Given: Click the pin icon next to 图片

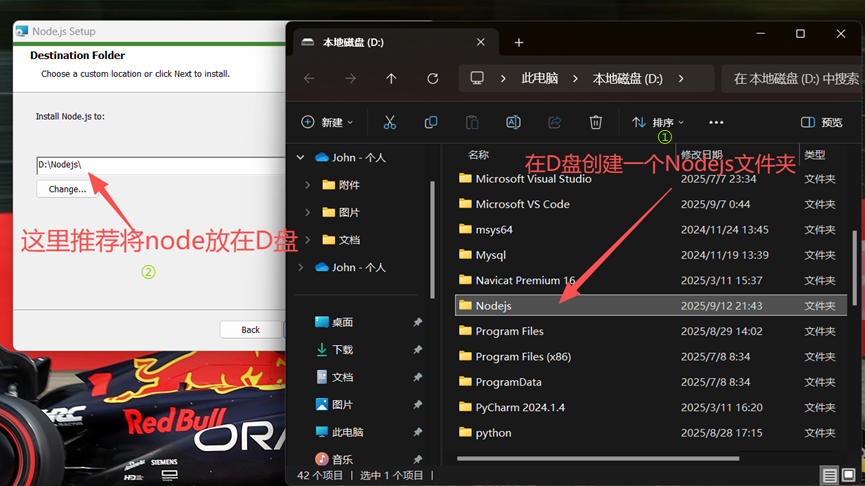Looking at the screenshot, I should tap(418, 405).
